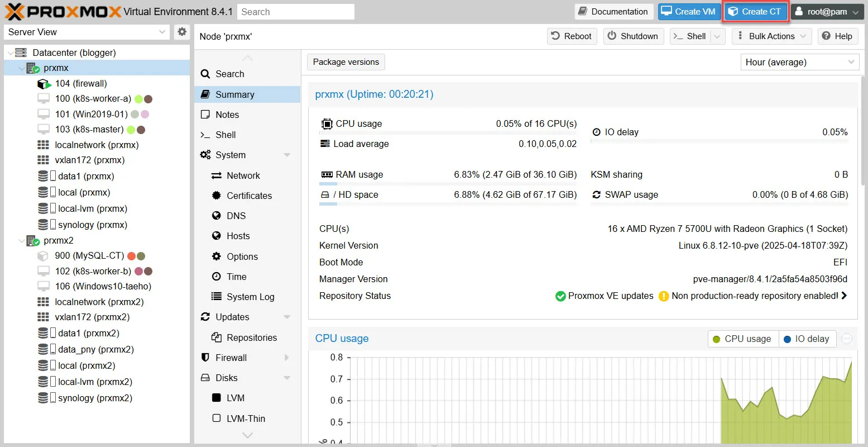Select the synology (prxmx2) storage item
This screenshot has height=447, width=868.
click(95, 398)
